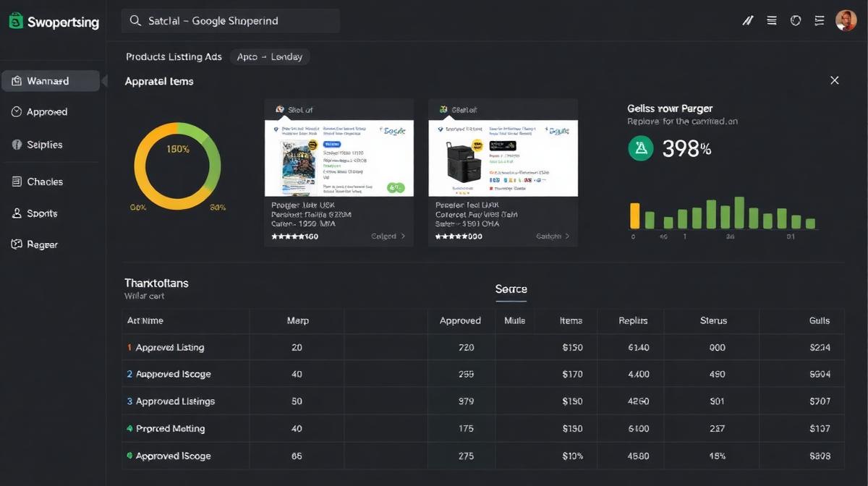Open the hamburger menu icon in top bar

[x=772, y=21]
